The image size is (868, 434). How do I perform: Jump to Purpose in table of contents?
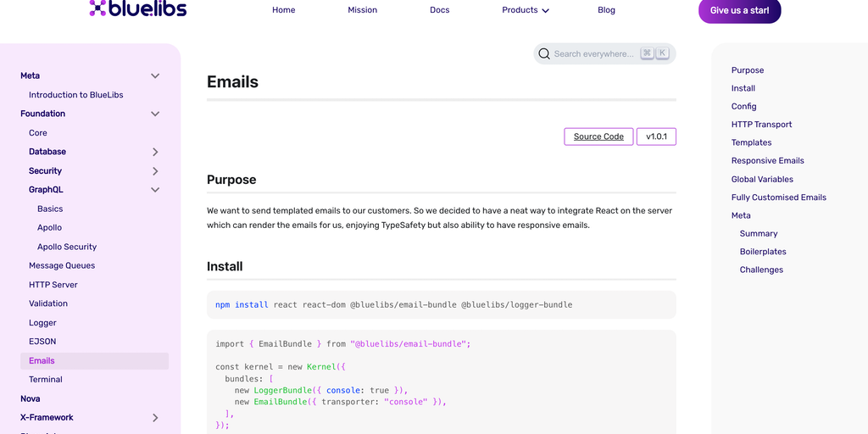click(748, 70)
